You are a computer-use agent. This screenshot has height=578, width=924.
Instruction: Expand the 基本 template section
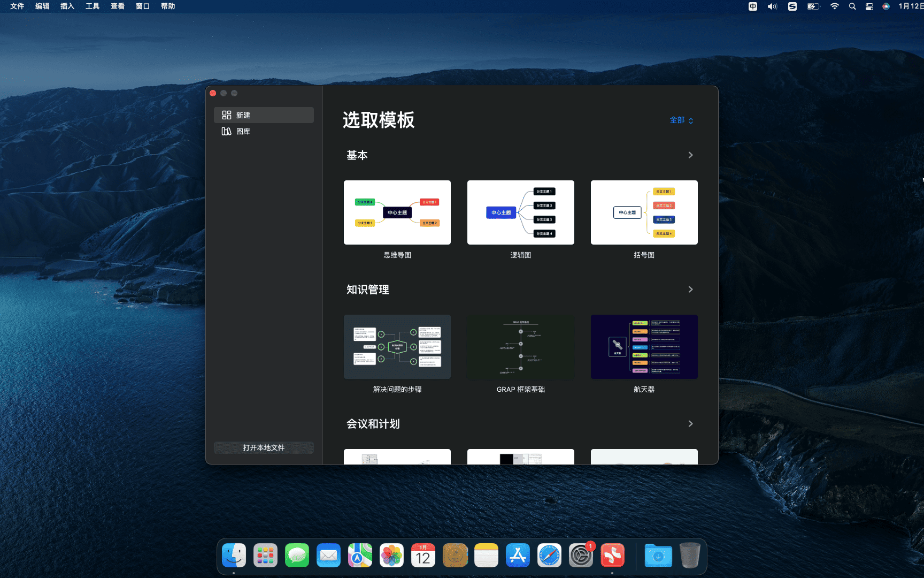(690, 155)
